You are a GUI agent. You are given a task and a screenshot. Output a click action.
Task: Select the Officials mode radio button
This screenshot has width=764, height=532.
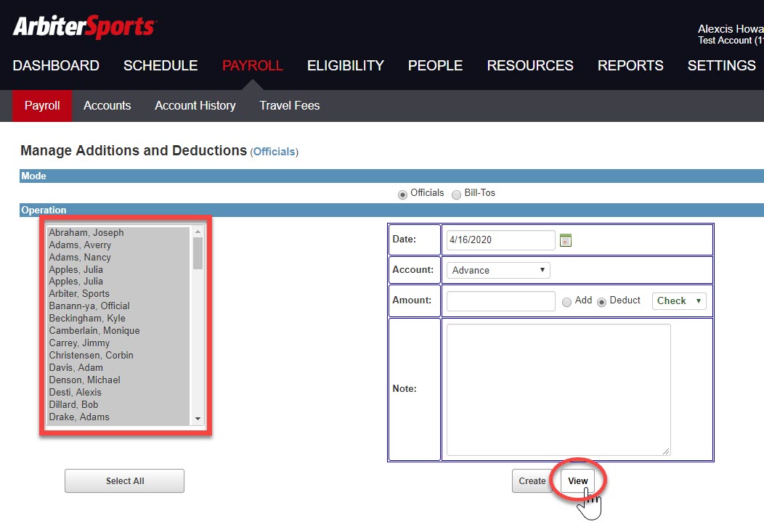tap(402, 195)
